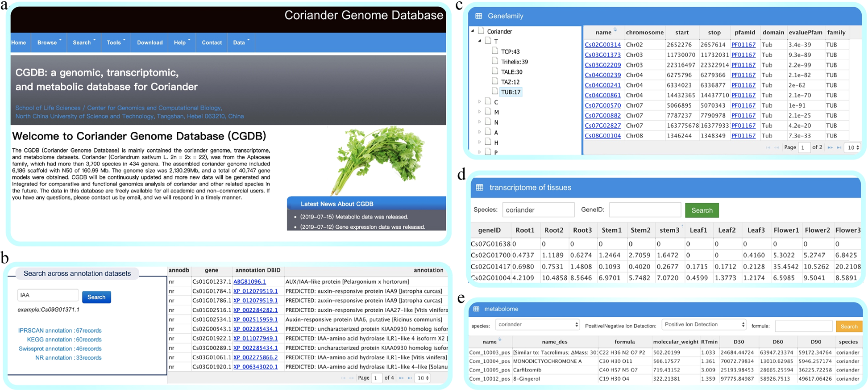The image size is (868, 390).
Task: Open gene link Cs02G00314
Action: tap(602, 45)
